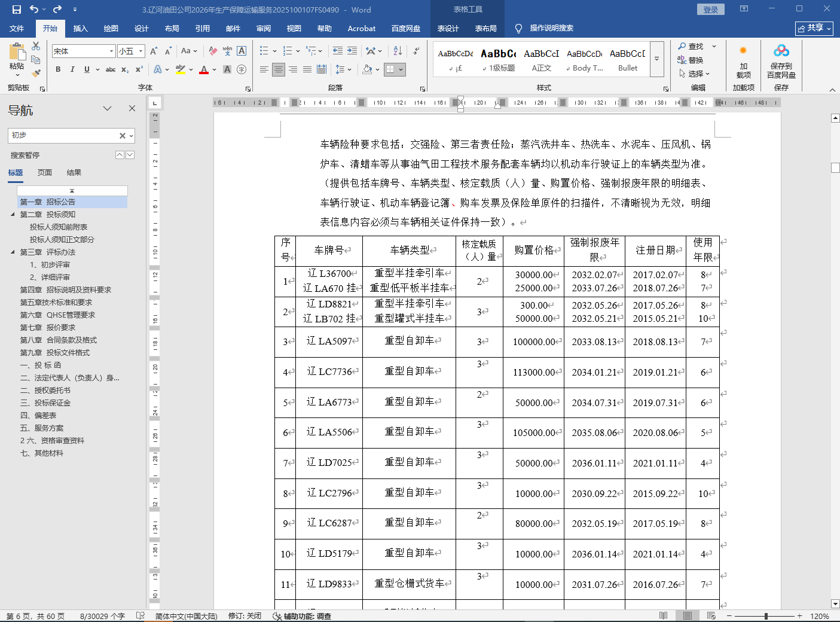Apply character border icon
Viewport: 840px width, 622px height.
[x=242, y=51]
